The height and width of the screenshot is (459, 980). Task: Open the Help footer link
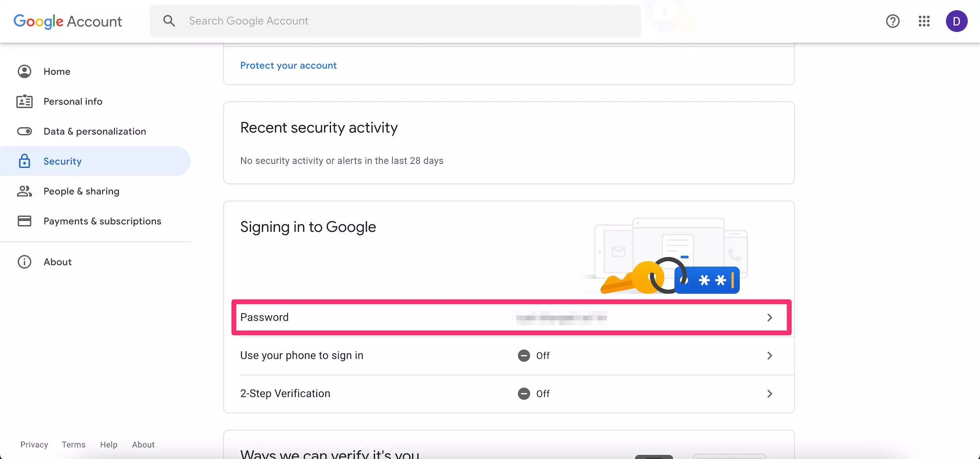tap(109, 445)
